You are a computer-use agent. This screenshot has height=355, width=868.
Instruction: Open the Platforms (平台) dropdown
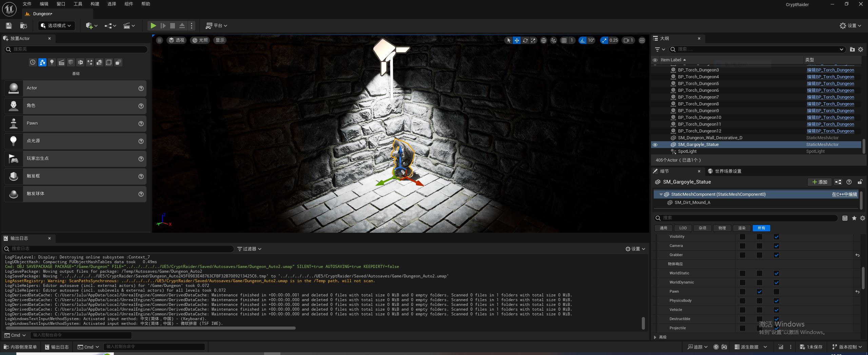(216, 26)
